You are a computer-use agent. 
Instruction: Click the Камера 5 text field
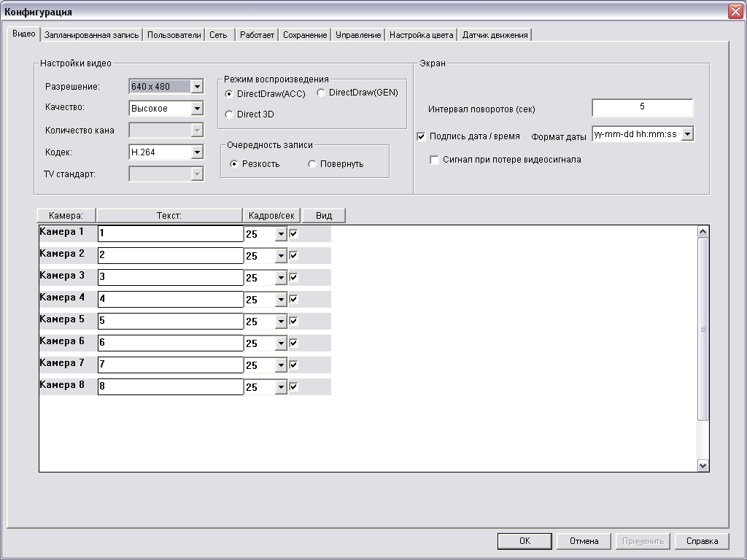[170, 322]
